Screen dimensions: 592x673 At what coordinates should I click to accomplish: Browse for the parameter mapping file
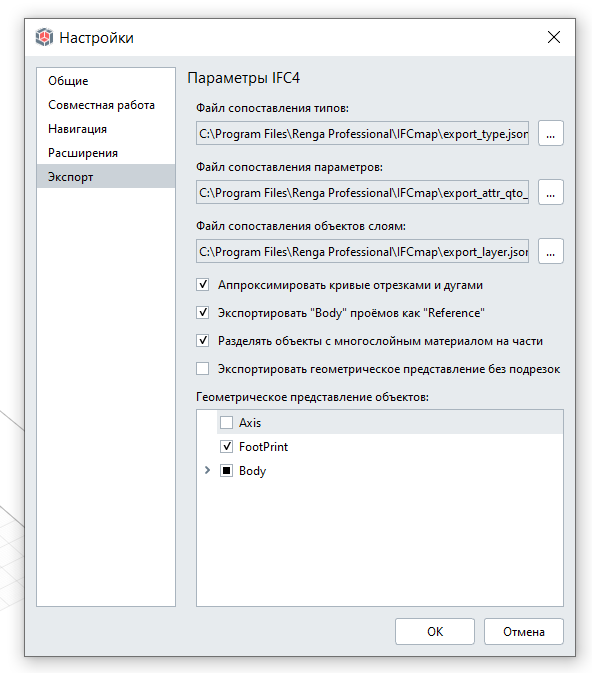tap(551, 192)
